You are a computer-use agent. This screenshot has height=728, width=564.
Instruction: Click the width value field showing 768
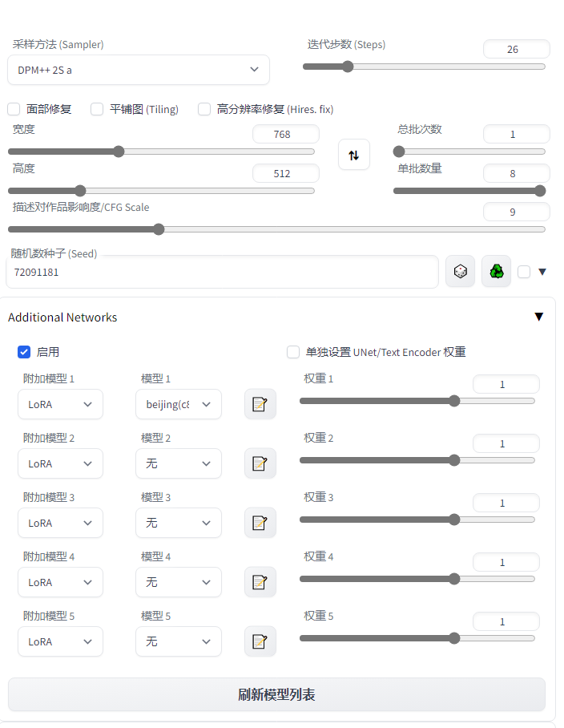click(286, 134)
